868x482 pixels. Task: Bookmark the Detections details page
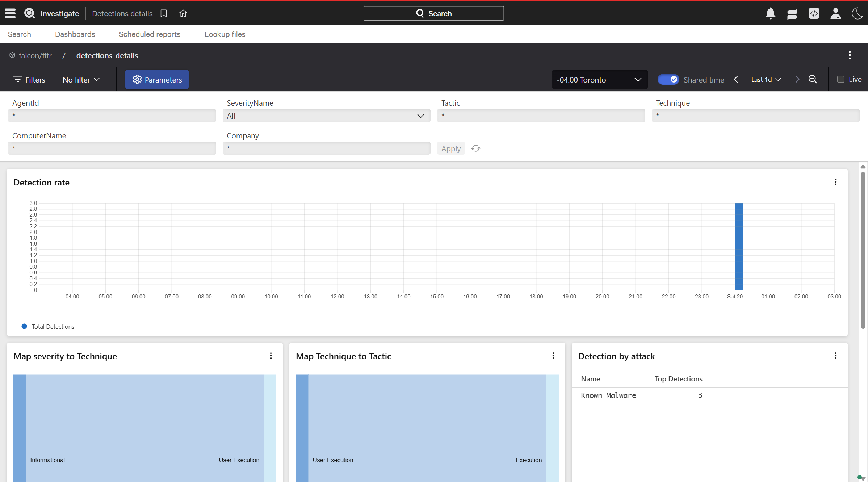coord(164,13)
